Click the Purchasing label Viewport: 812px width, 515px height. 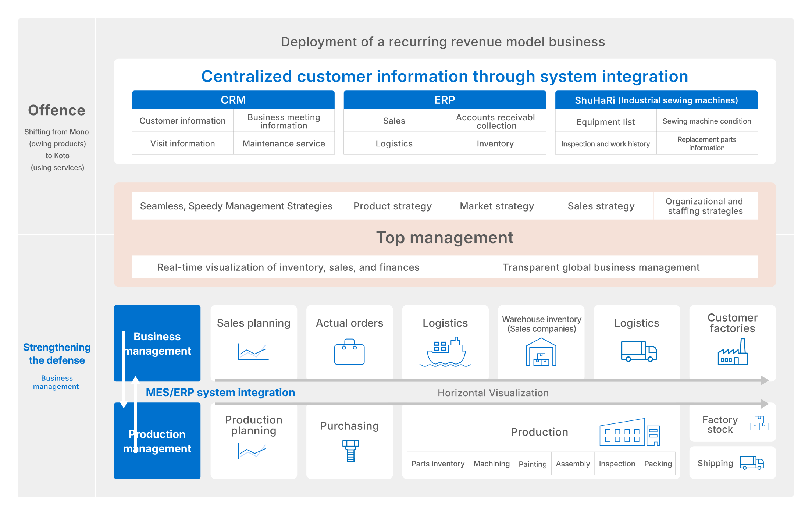[x=349, y=426]
